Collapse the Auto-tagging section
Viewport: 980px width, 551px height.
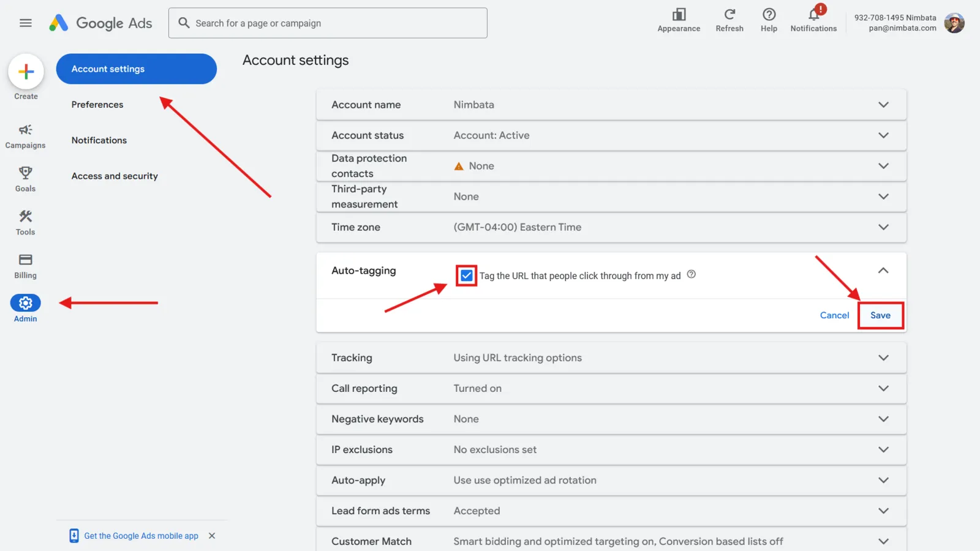click(883, 271)
